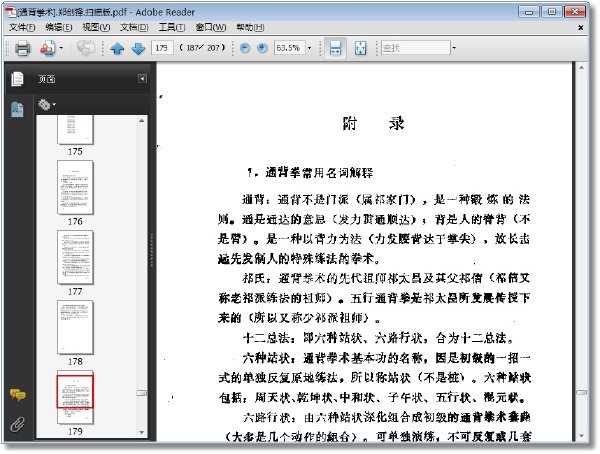
Task: Close the Adobe Reader window
Action: coord(575,12)
